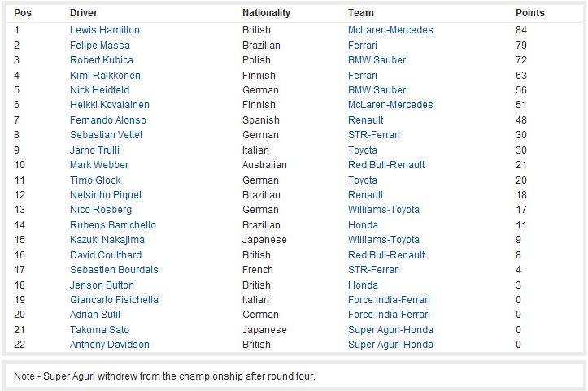Screen dimensions: 588x391
Task: Select Williams-Toyota link beside Nico Rosberg
Action: coord(384,210)
